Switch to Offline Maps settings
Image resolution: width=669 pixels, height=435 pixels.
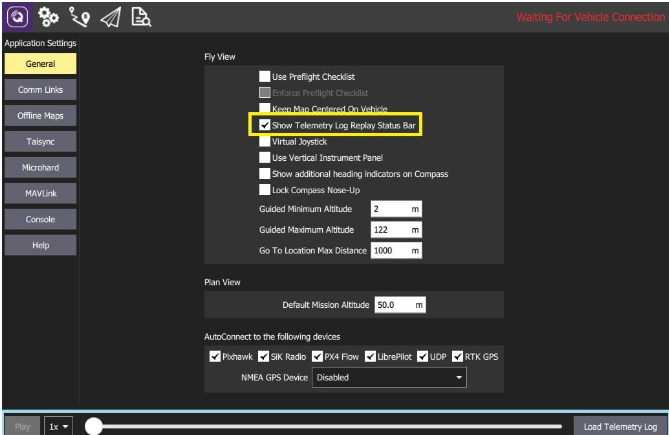pyautogui.click(x=41, y=116)
